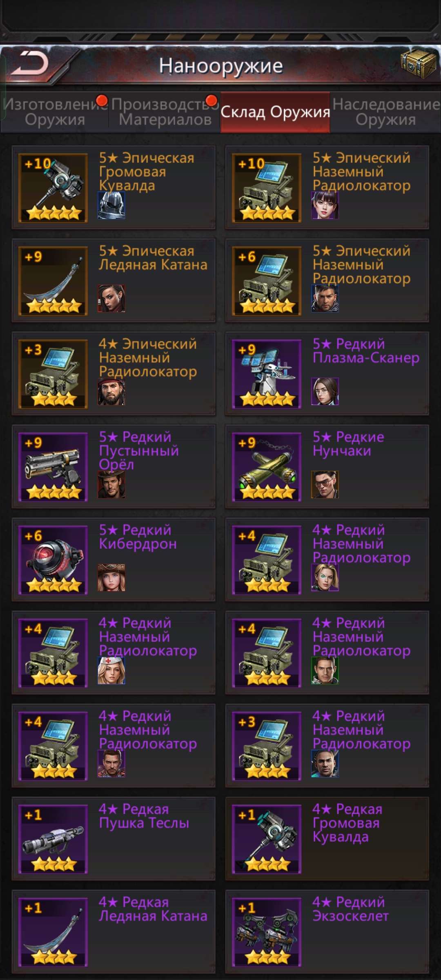Image resolution: width=441 pixels, height=980 pixels.
Task: Click the Плазма-Сканер weapon icon
Action: tap(267, 374)
